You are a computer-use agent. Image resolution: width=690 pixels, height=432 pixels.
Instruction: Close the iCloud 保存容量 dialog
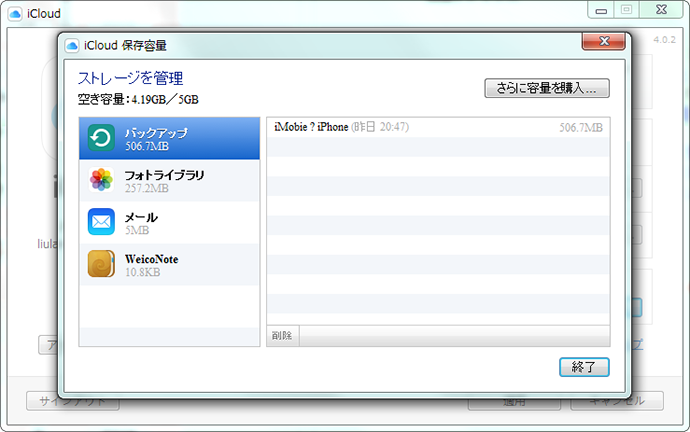604,41
